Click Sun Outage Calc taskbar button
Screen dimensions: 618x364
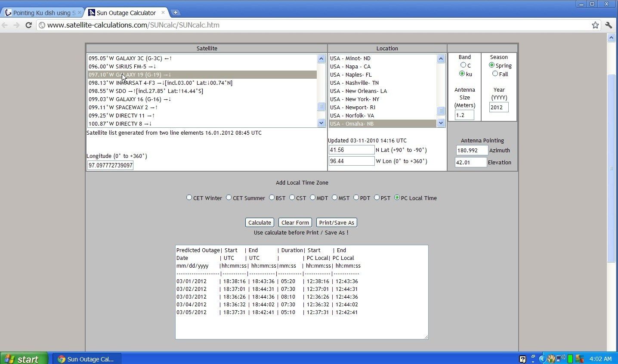point(87,359)
